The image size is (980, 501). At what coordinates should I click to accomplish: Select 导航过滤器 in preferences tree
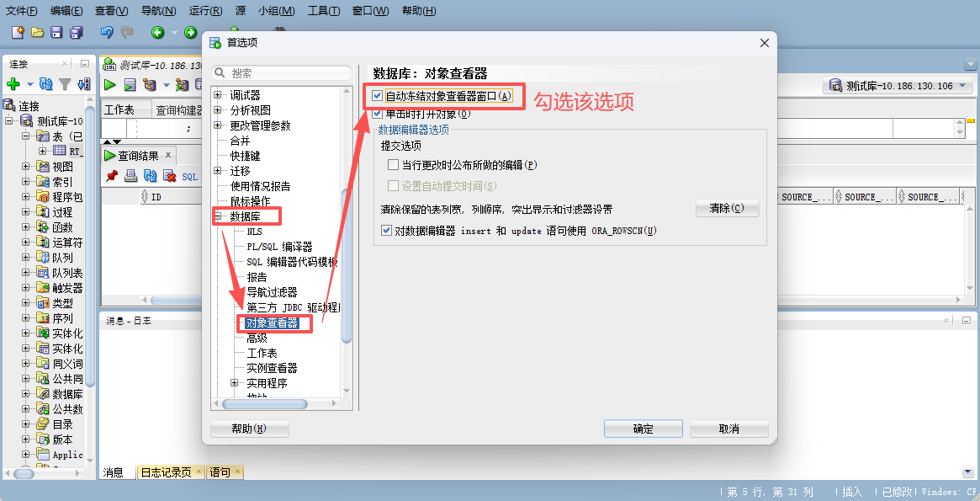[272, 292]
